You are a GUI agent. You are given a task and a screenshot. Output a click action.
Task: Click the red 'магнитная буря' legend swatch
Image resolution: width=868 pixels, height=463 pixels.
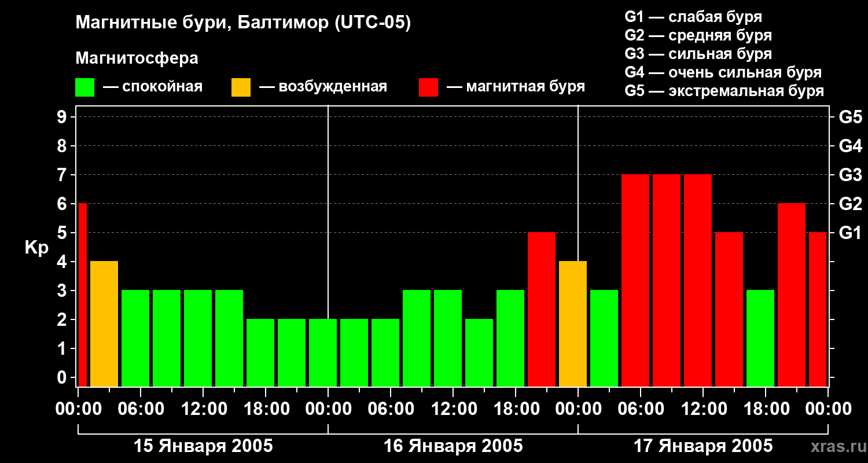pyautogui.click(x=428, y=87)
